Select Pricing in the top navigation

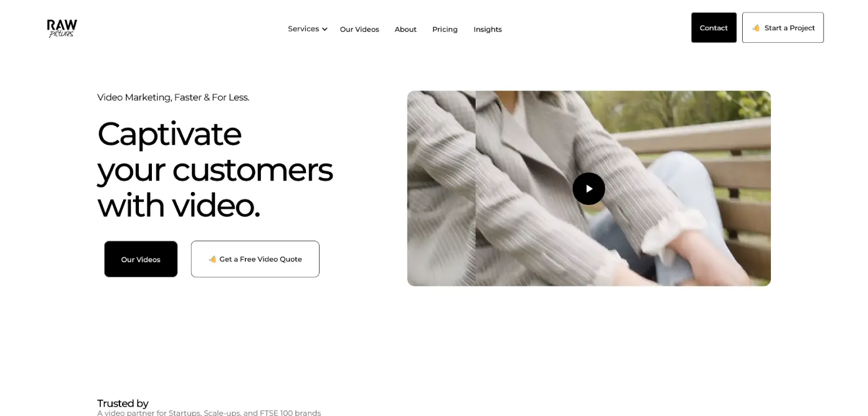445,29
